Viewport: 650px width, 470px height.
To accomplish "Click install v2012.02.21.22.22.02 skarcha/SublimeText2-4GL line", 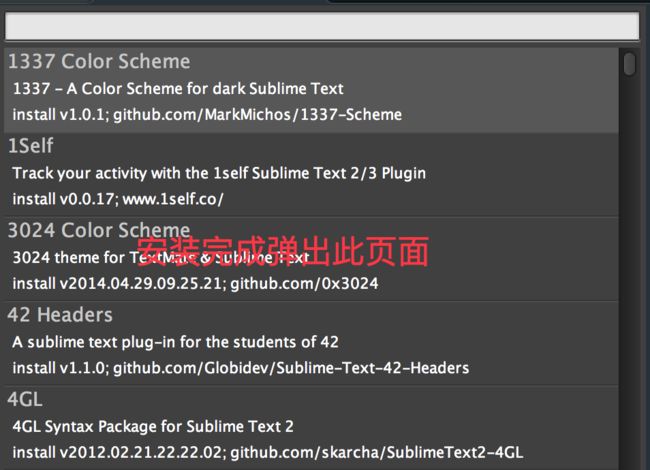I will tap(268, 453).
